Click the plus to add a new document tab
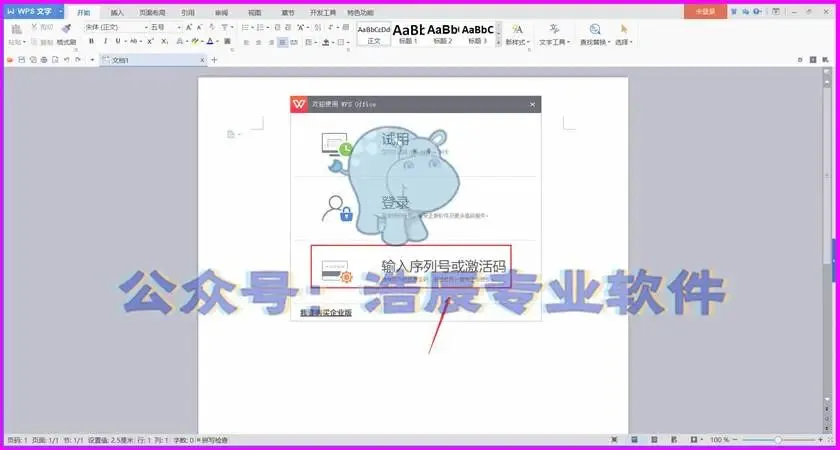This screenshot has height=450, width=840. pyautogui.click(x=214, y=60)
